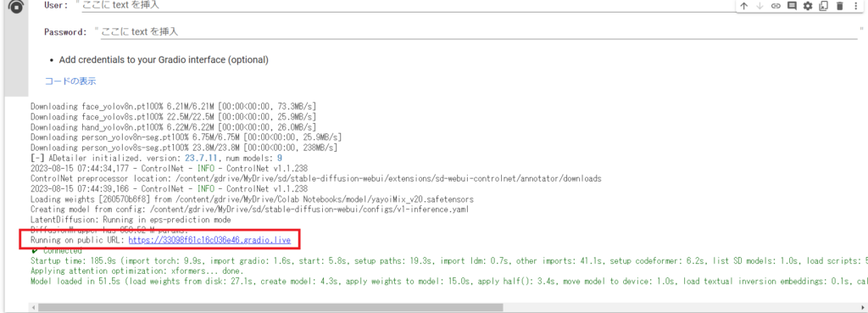Click the green Startup time output line
The height and width of the screenshot is (313, 868).
tap(449, 261)
